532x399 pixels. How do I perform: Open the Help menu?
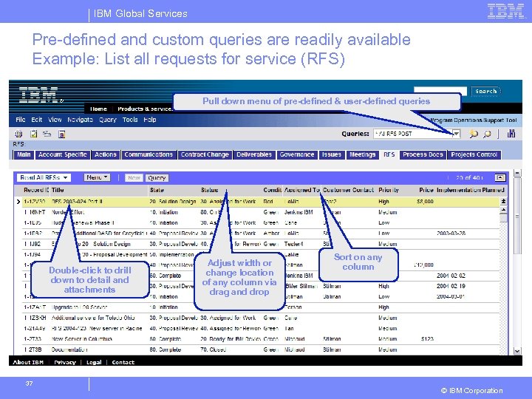[x=149, y=120]
